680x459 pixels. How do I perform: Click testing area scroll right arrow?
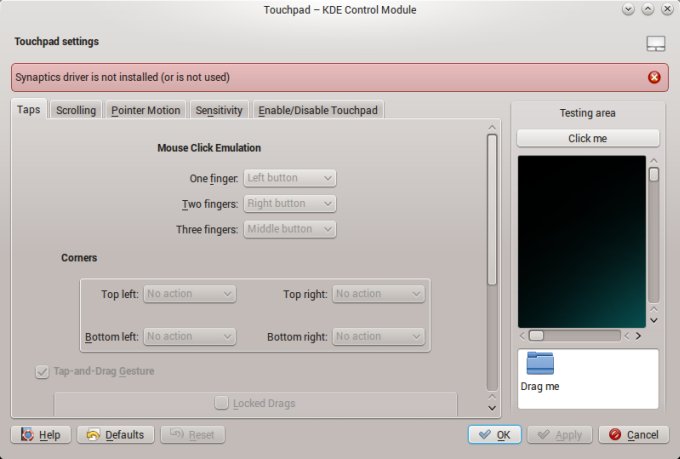point(638,336)
